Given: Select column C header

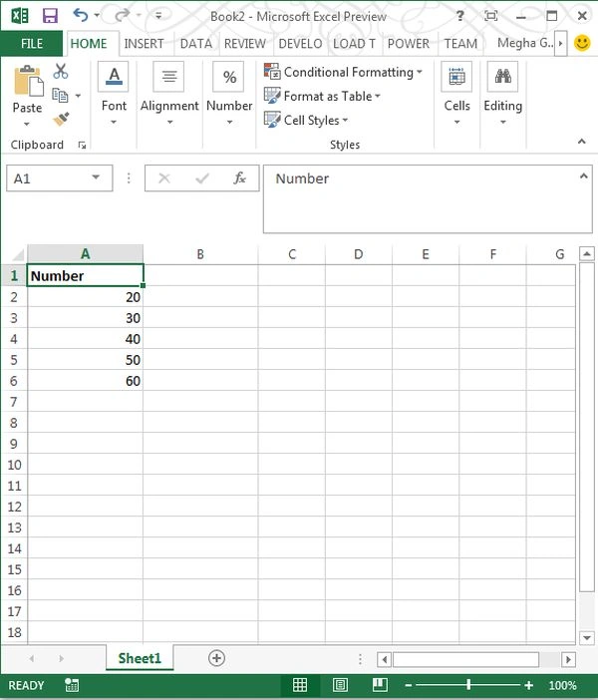Looking at the screenshot, I should click(x=292, y=254).
